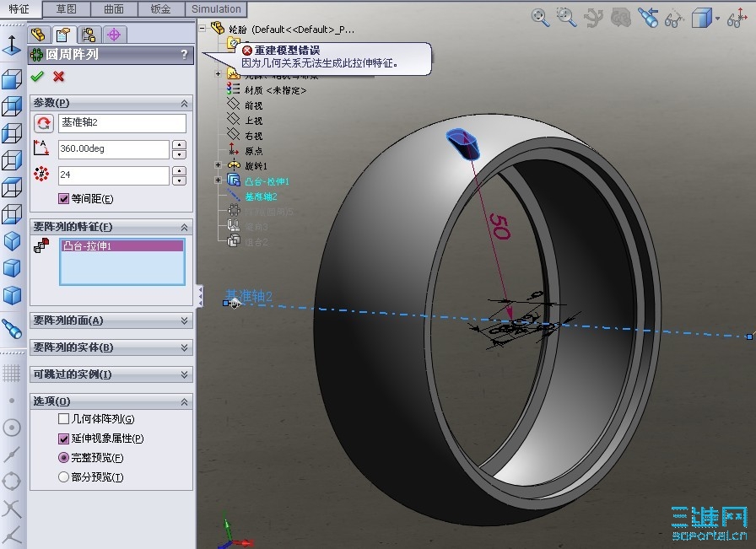Select the 部分预览(T) radio button

[63, 477]
